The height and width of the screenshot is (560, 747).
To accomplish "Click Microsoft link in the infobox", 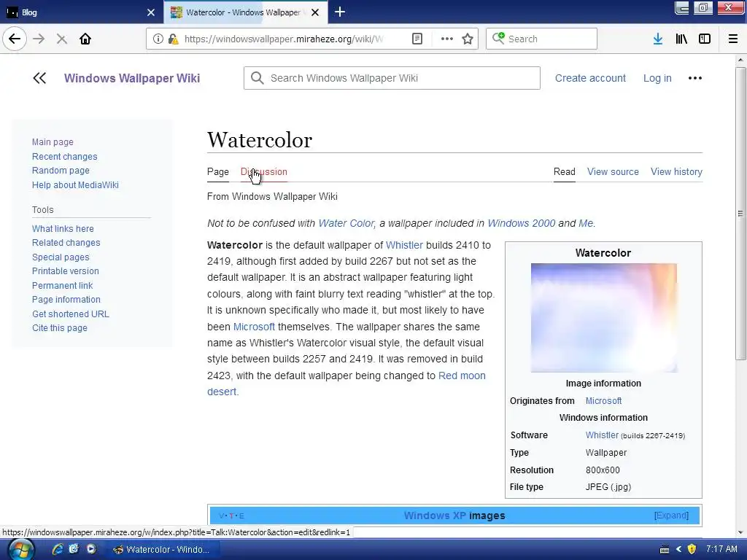I will point(603,401).
